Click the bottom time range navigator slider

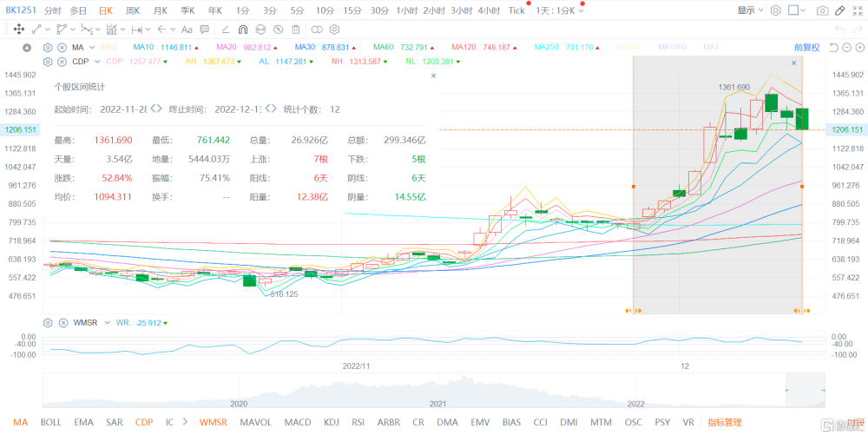tap(805, 390)
